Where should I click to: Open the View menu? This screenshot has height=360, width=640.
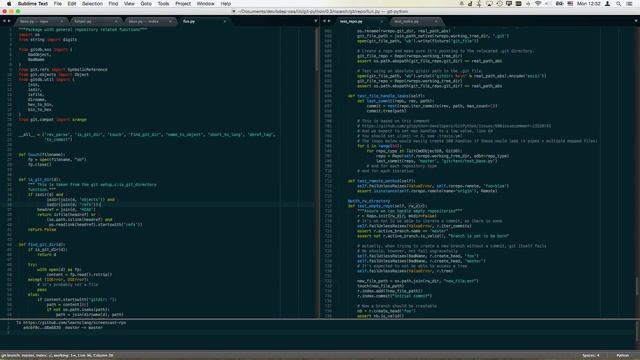pos(129,4)
